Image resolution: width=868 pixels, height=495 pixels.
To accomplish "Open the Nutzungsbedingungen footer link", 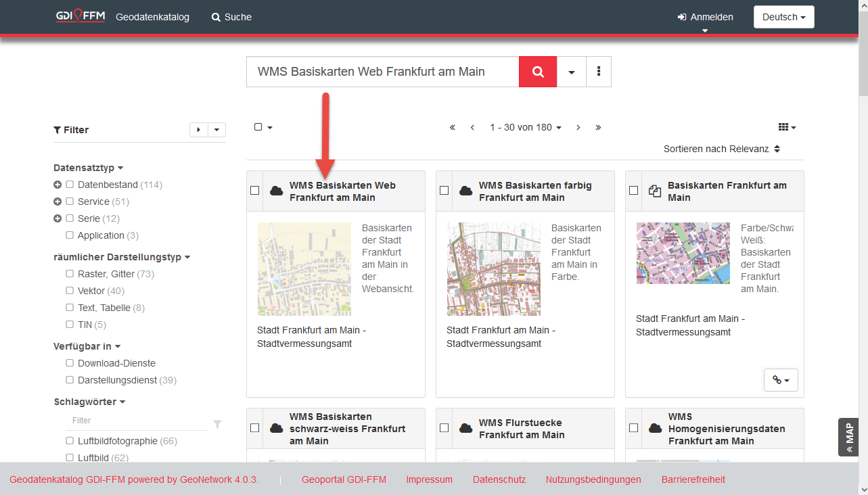I will [593, 479].
